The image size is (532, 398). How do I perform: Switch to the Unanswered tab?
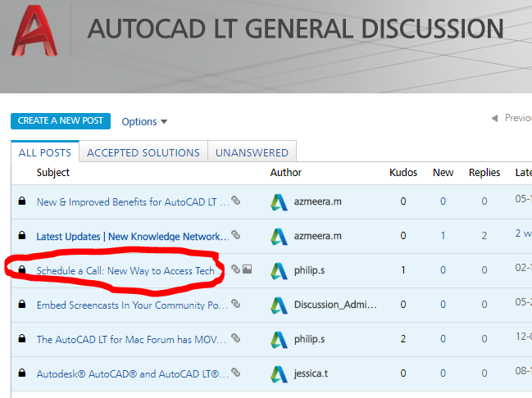252,152
